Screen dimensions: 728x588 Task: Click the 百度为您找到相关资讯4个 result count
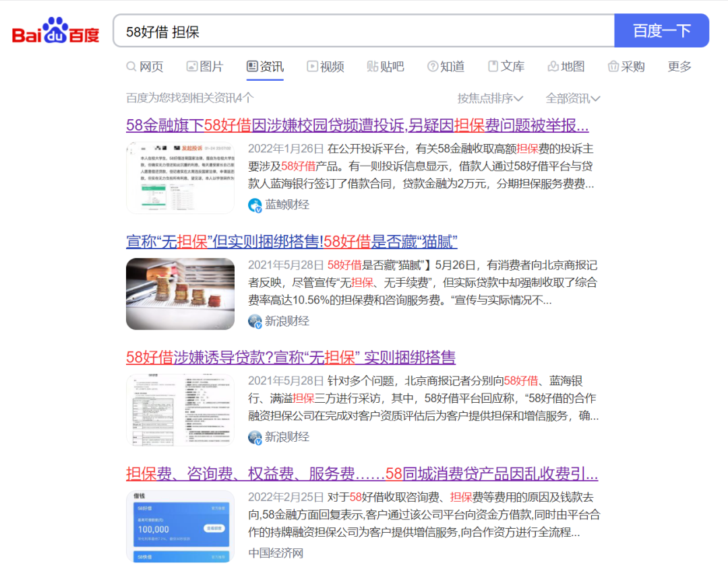[x=190, y=98]
